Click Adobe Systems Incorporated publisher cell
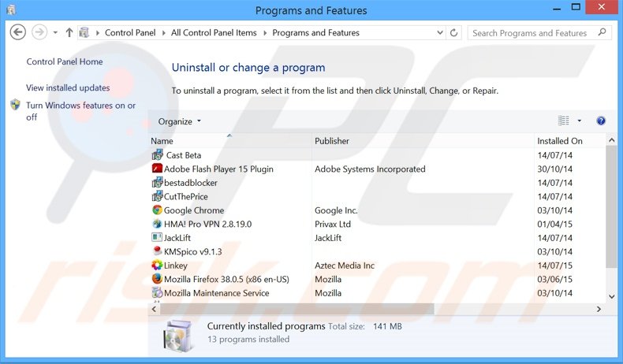Screen dimensions: 623x364 pos(370,169)
